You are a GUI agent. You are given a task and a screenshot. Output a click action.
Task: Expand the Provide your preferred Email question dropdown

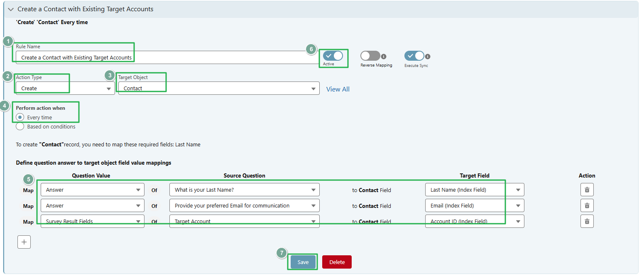(313, 205)
